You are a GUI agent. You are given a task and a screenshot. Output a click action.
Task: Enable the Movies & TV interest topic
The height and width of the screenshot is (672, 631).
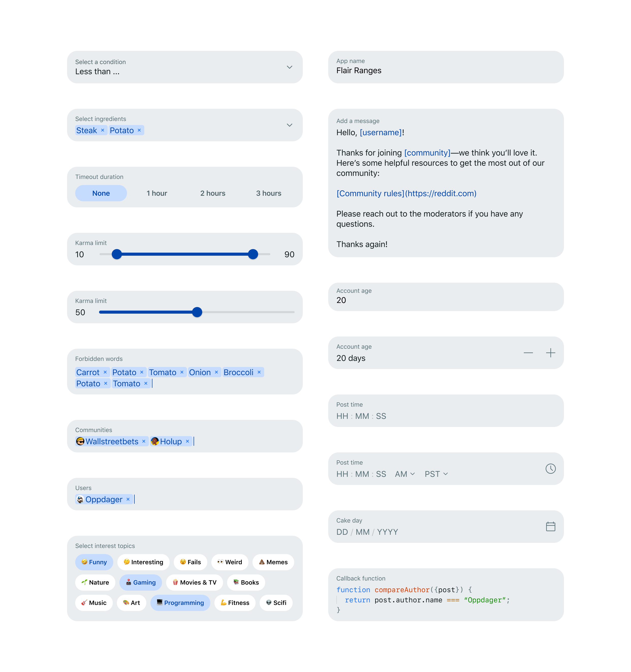pos(195,582)
